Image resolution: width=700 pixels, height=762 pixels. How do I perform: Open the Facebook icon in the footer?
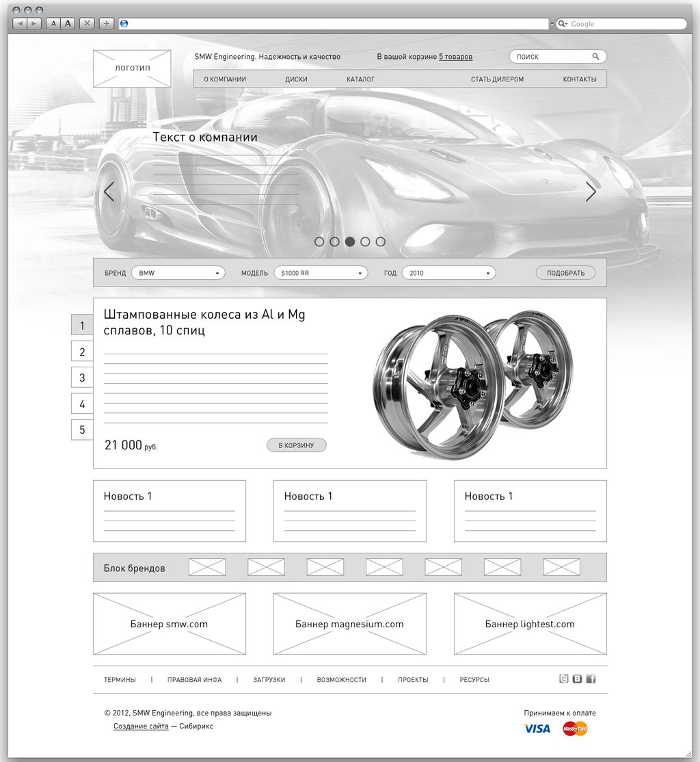coord(591,679)
